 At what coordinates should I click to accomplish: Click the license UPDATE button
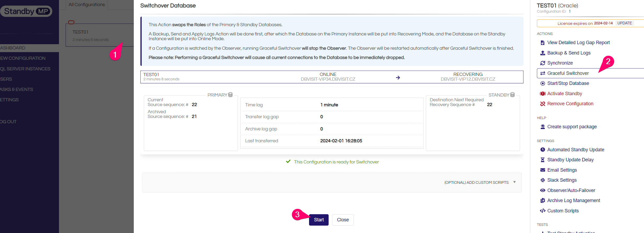[624, 23]
